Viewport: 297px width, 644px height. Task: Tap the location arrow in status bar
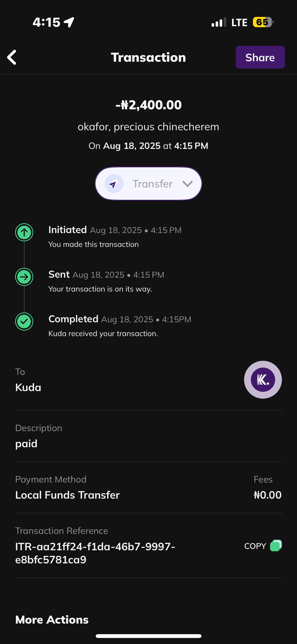[x=69, y=22]
